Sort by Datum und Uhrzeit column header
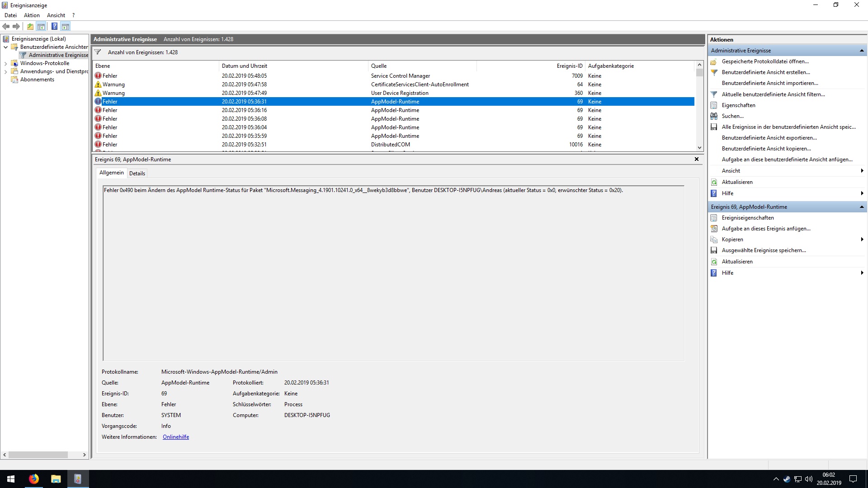868x488 pixels. click(x=293, y=66)
